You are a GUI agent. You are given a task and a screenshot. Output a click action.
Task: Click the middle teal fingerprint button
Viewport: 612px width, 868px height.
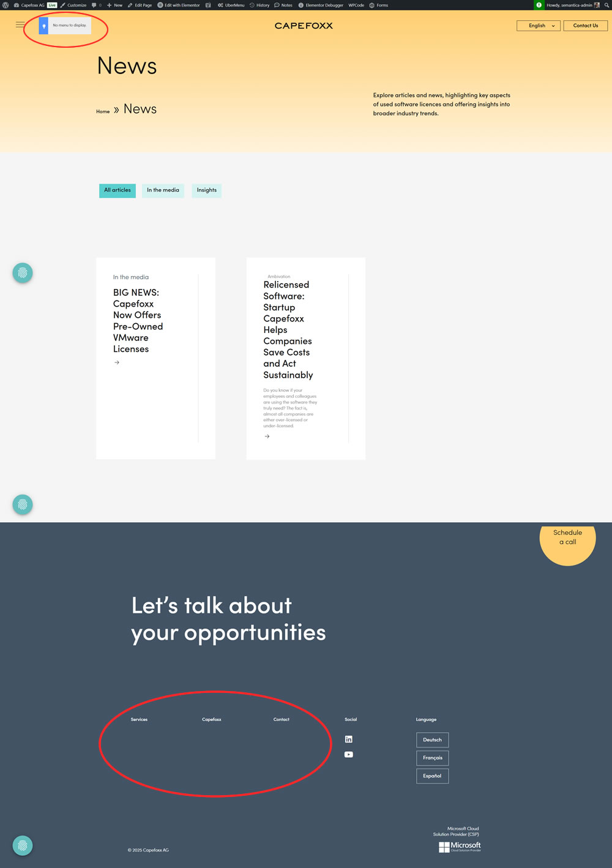coord(23,504)
